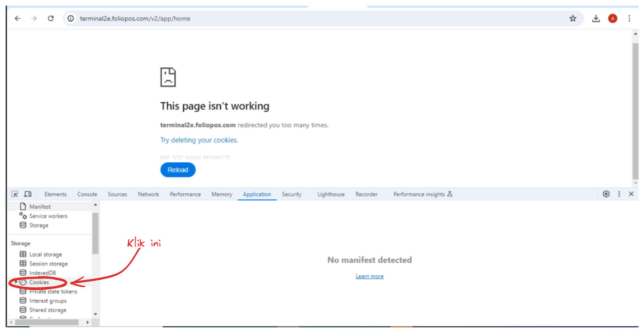Image resolution: width=644 pixels, height=333 pixels.
Task: Switch to the Performance tab
Action: coord(185,194)
